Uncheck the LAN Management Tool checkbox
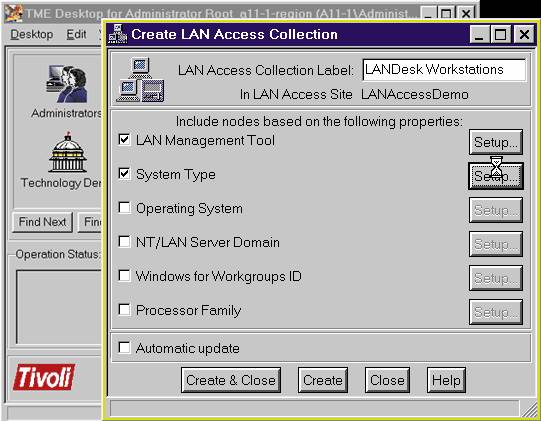This screenshot has height=421, width=541. click(124, 140)
